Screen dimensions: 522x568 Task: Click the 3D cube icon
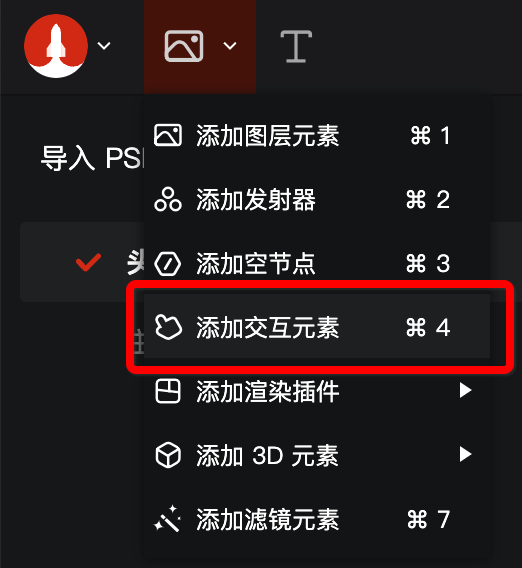point(168,455)
